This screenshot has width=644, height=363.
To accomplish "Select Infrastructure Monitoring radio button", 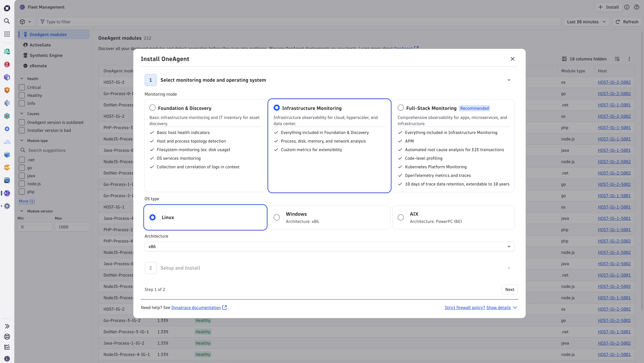I will [x=276, y=108].
